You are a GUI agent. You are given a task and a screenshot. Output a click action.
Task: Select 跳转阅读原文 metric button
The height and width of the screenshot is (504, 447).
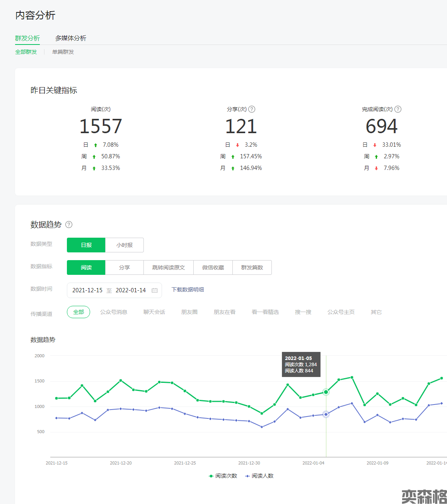169,267
